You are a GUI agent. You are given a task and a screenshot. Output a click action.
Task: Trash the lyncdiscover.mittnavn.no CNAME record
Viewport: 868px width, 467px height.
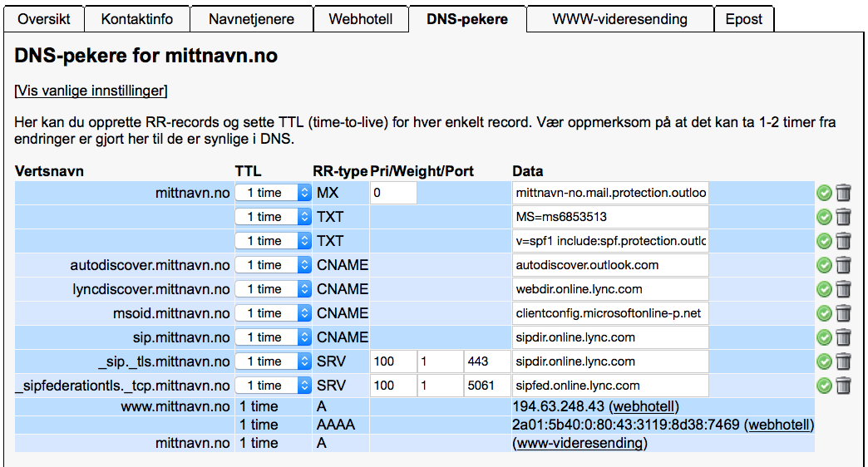pos(843,289)
